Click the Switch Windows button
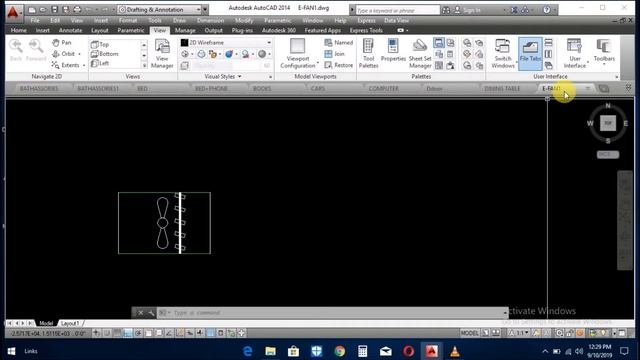 coord(502,54)
